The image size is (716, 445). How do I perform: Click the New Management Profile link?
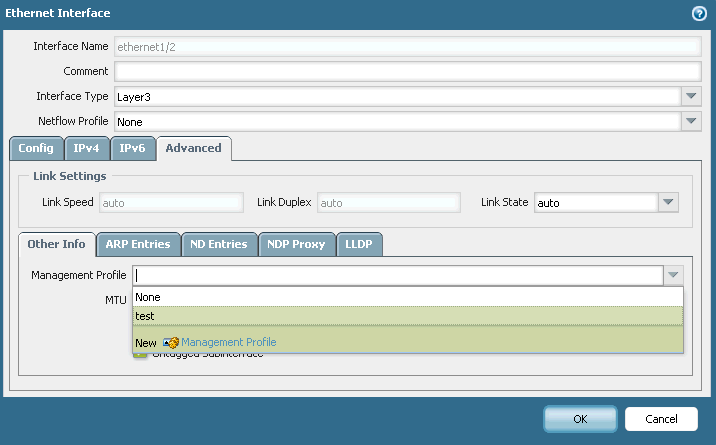click(x=228, y=342)
